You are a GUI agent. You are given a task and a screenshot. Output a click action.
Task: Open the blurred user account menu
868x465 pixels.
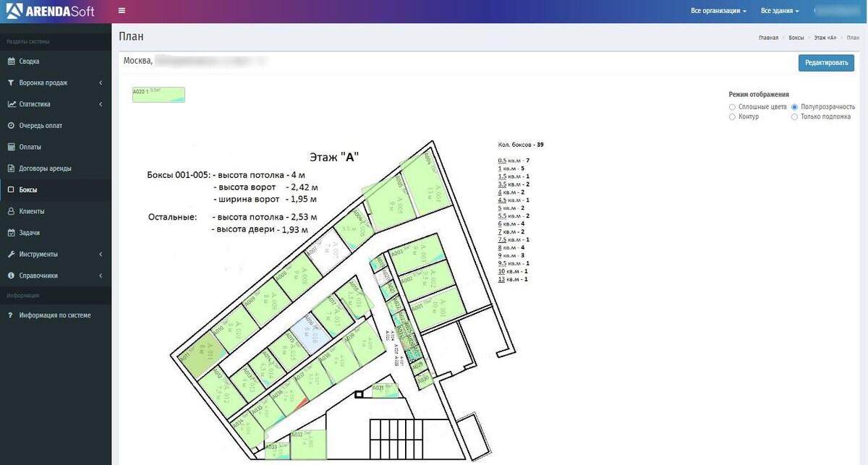(838, 11)
